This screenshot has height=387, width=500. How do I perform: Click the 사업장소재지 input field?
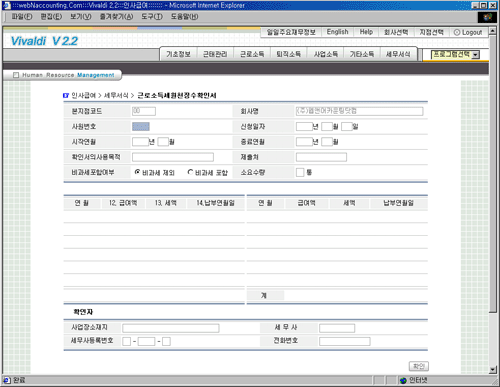tap(171, 328)
